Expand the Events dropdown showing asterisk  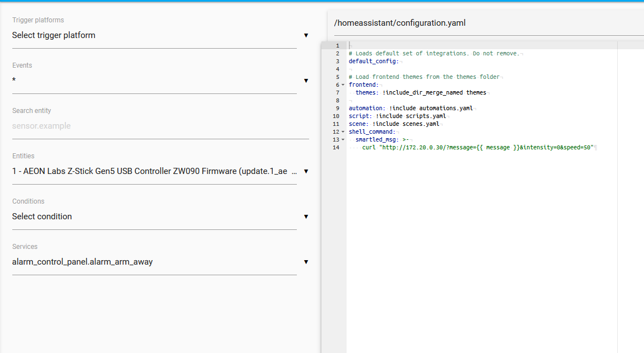click(154, 81)
